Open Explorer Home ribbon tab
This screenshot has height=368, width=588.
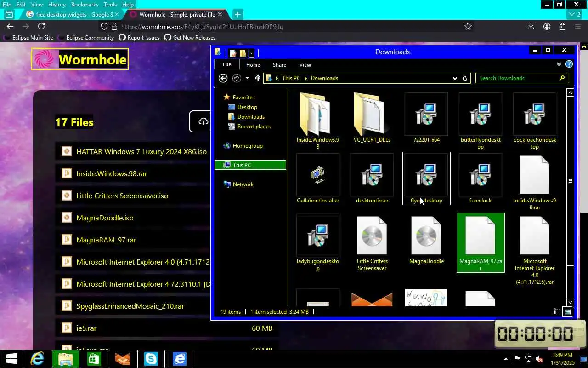click(253, 65)
